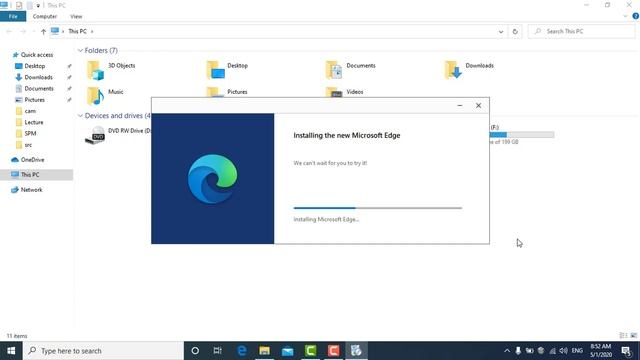Select Edge installer icon on taskbar

(356, 351)
